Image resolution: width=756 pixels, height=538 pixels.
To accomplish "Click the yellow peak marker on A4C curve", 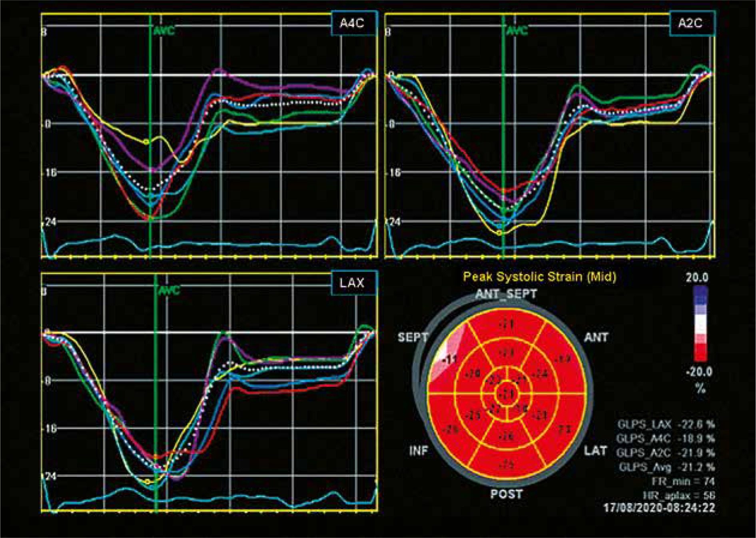I will coord(146,142).
